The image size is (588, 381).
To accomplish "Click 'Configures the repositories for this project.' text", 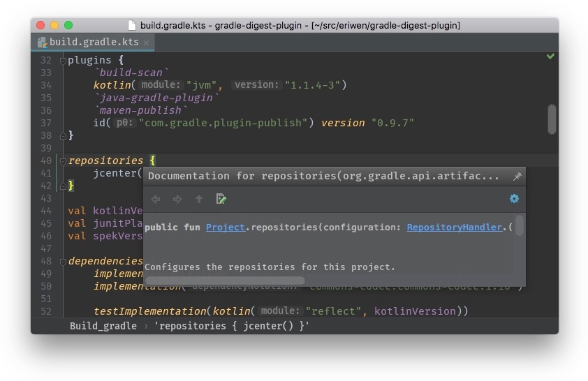I will pos(270,267).
